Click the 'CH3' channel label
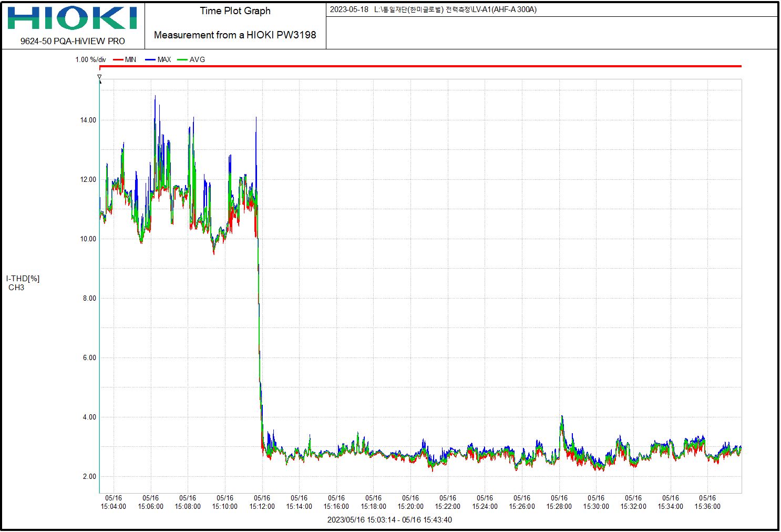Image resolution: width=781 pixels, height=532 pixels. [16, 288]
